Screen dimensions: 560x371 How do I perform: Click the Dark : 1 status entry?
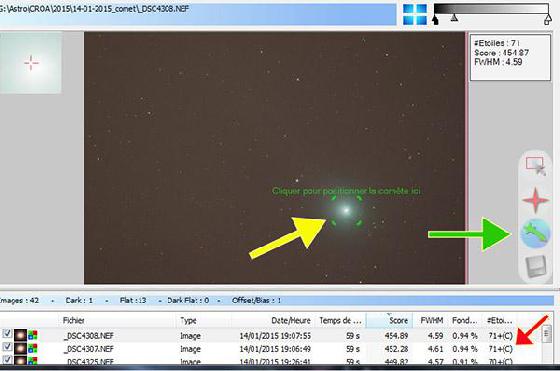coord(79,300)
